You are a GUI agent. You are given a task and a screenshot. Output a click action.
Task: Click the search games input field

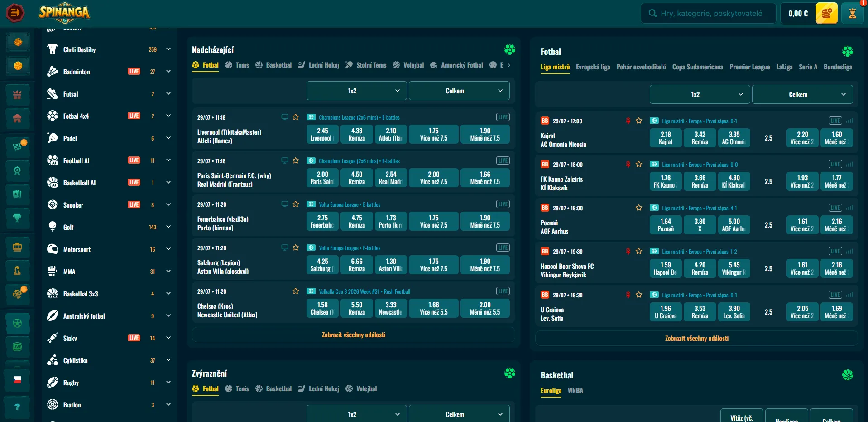click(709, 13)
